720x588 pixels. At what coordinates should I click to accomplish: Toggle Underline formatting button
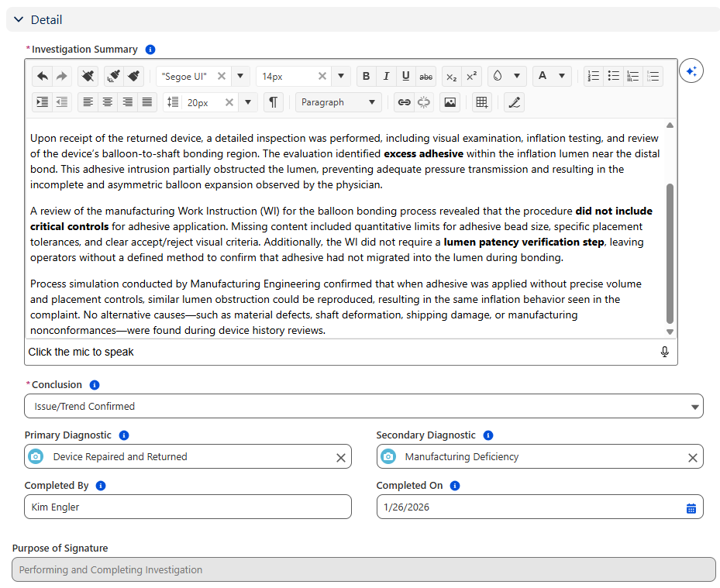(x=405, y=76)
